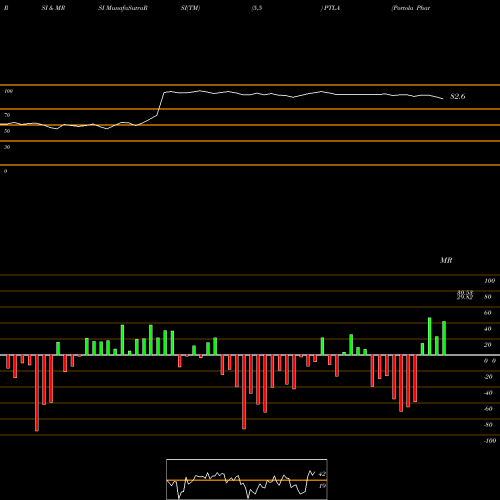Click the 'SI & MR' header label
Screen dimensions: 500x500
pos(53,8)
